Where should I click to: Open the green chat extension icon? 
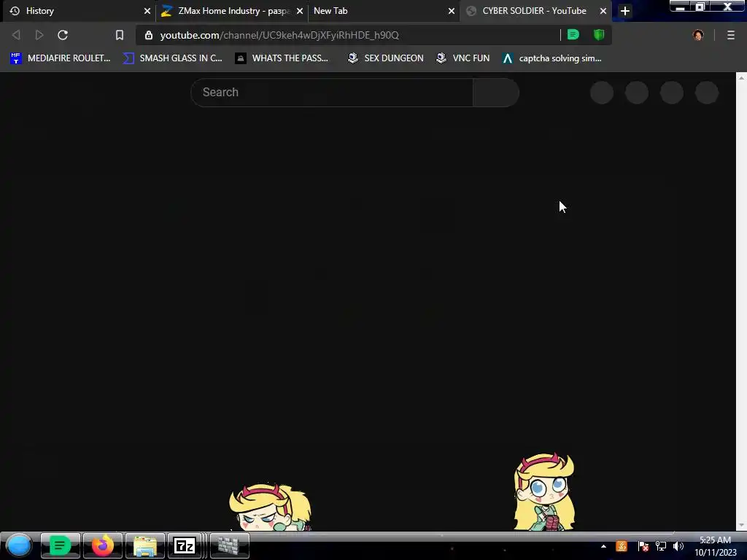click(573, 35)
